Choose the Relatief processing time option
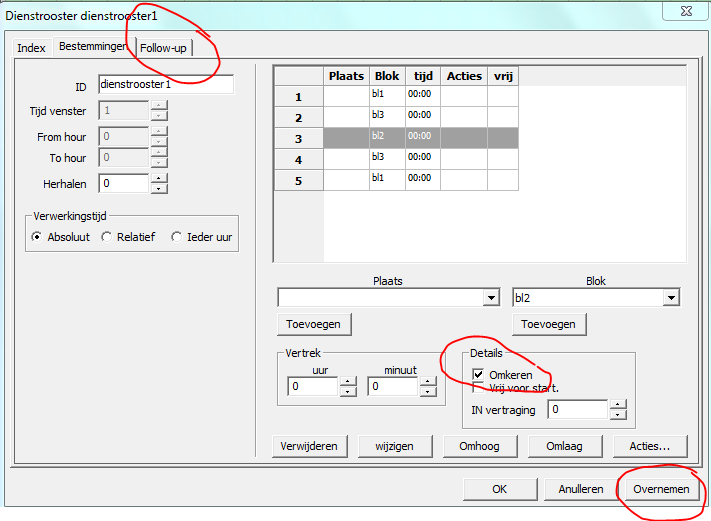Image resolution: width=711 pixels, height=521 pixels. click(107, 237)
